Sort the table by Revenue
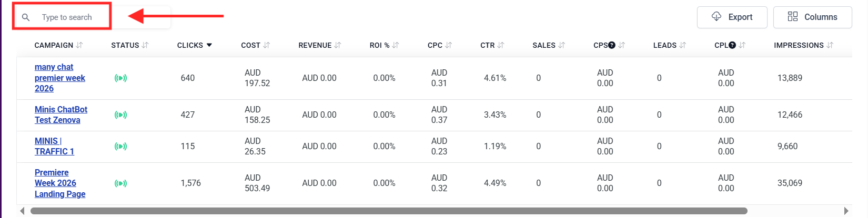Viewport: 868px width, 218px height. click(338, 45)
